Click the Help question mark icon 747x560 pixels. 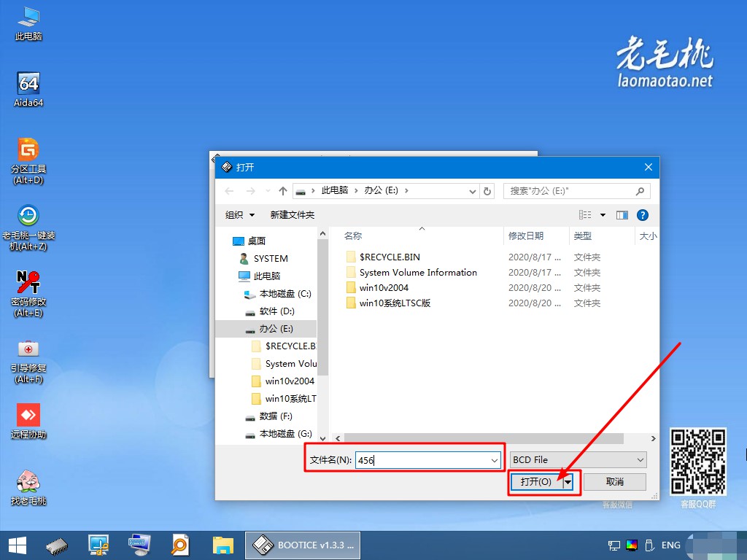(643, 214)
